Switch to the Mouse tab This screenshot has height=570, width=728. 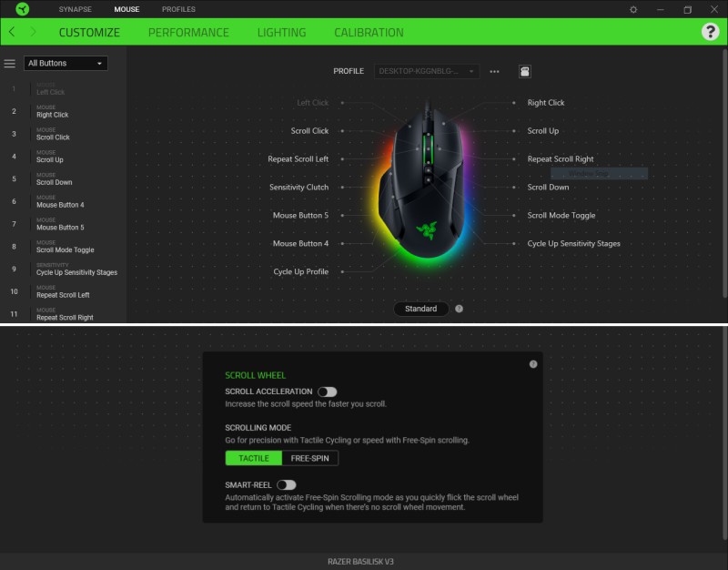click(126, 9)
